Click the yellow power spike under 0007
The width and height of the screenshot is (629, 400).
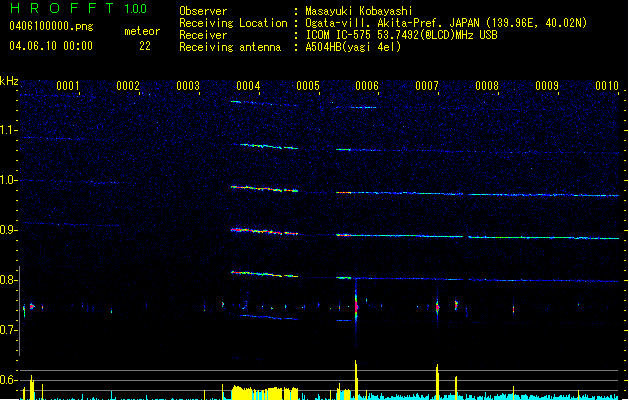(437, 382)
